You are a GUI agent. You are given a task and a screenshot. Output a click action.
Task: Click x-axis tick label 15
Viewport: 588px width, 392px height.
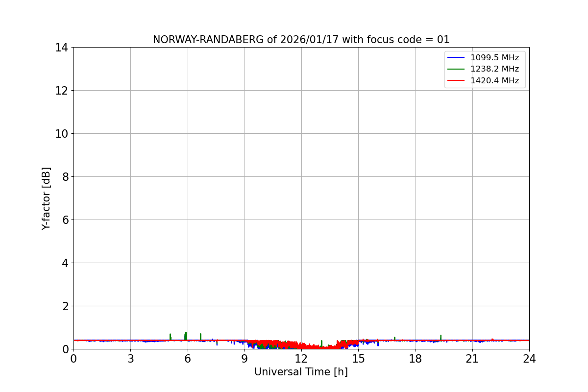(358, 359)
